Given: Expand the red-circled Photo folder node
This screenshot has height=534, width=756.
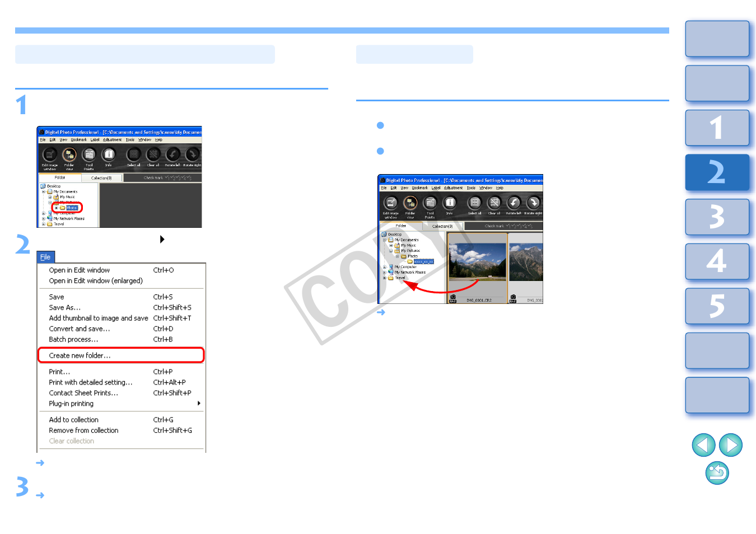Looking at the screenshot, I should [56, 208].
